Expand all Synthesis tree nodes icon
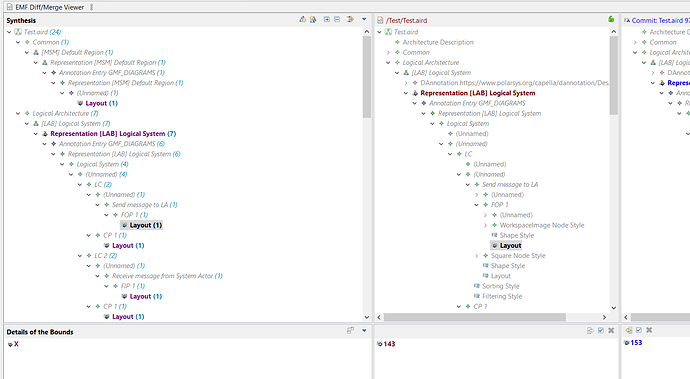Screen dimensions: 690x379 click(x=327, y=19)
